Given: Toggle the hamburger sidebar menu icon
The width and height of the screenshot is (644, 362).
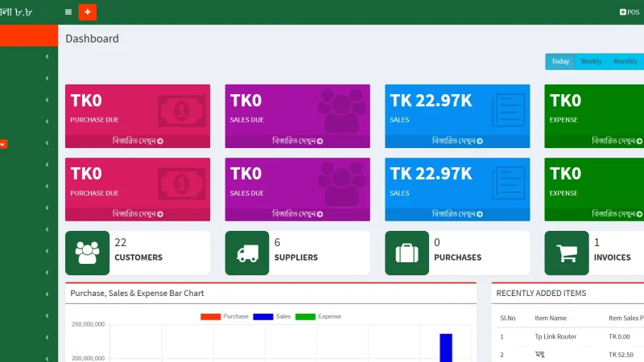Looking at the screenshot, I should point(68,12).
